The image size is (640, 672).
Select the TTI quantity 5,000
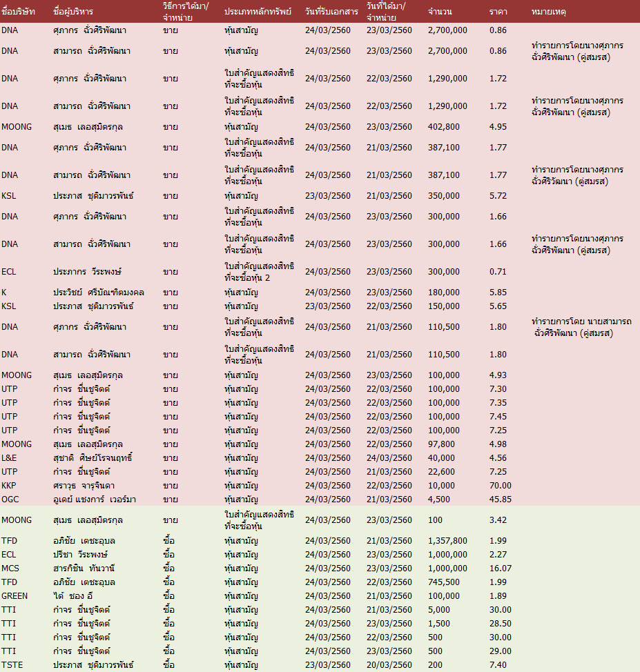pos(439,609)
